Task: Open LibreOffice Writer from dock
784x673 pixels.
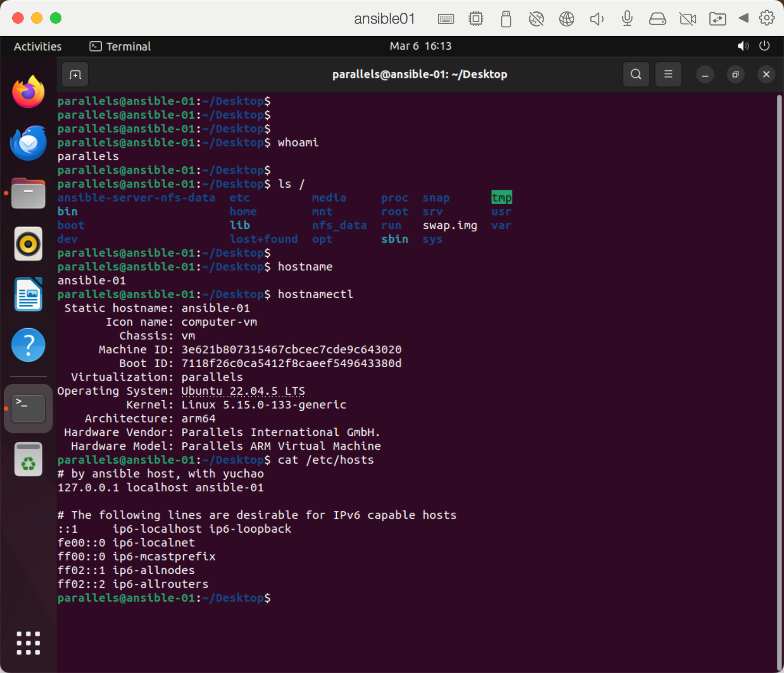Action: click(x=28, y=294)
